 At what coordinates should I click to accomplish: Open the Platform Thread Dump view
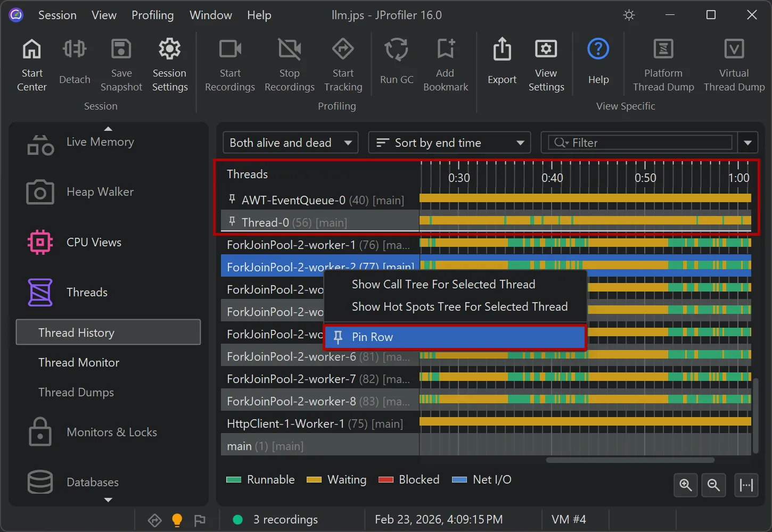[x=662, y=64]
